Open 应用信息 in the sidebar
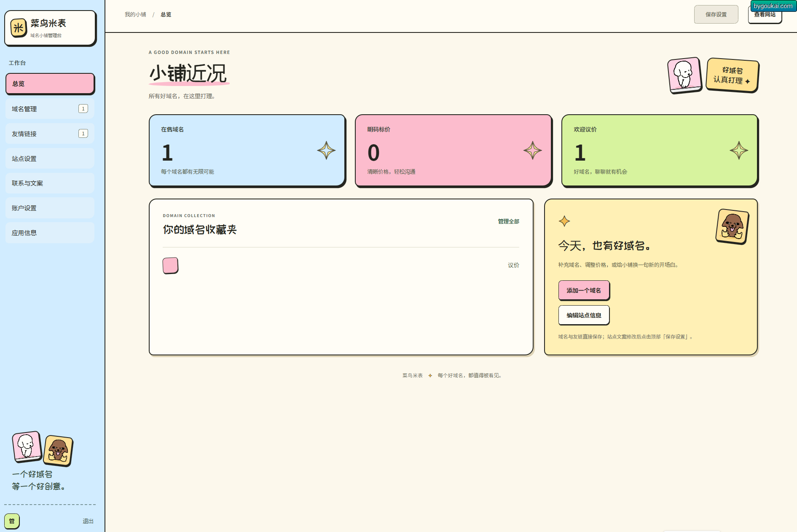This screenshot has width=797, height=532. coord(50,233)
